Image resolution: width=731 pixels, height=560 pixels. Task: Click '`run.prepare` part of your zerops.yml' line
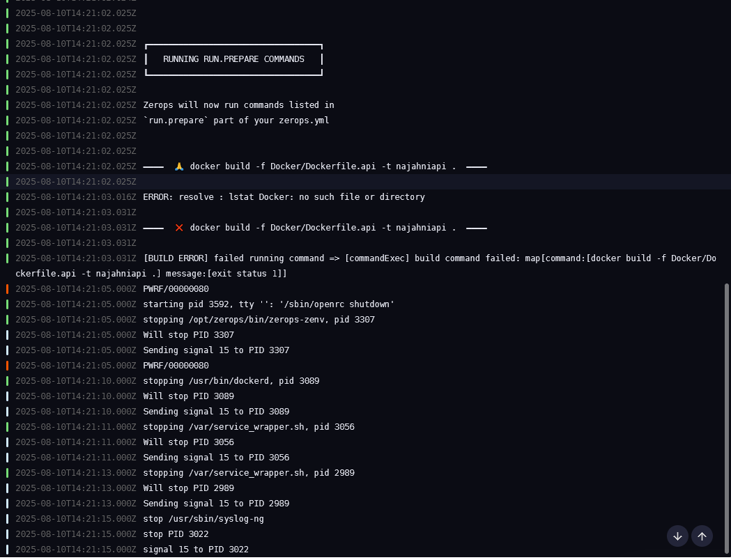click(236, 120)
